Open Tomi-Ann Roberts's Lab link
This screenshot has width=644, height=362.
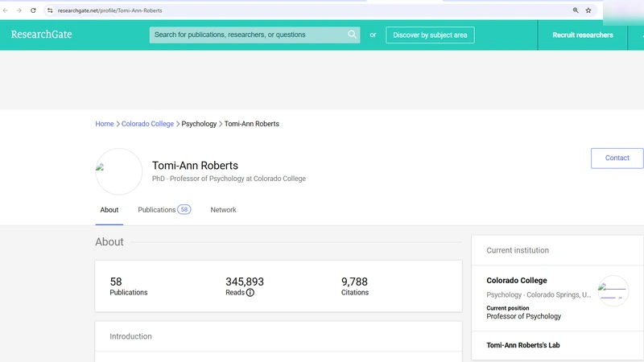522,345
